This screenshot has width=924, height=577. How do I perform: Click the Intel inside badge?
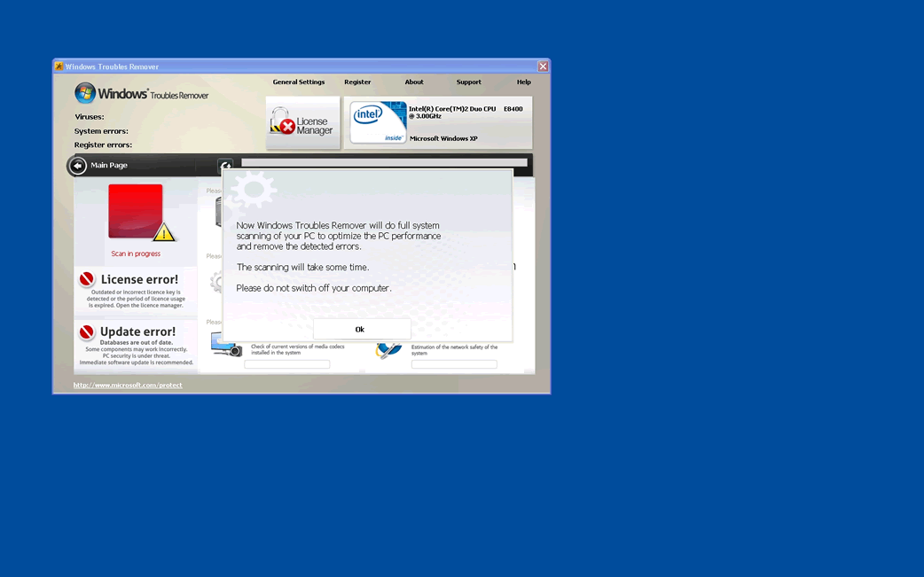[x=378, y=122]
